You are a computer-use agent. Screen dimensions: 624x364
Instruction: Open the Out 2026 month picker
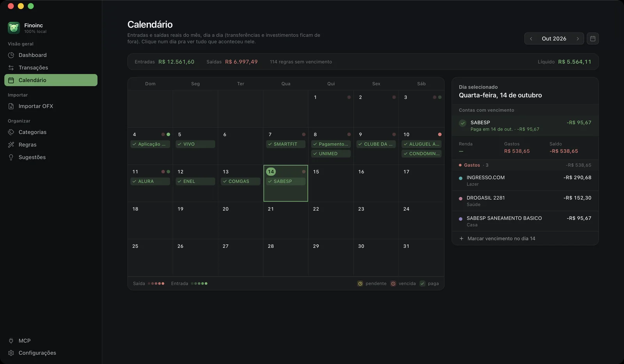point(554,39)
